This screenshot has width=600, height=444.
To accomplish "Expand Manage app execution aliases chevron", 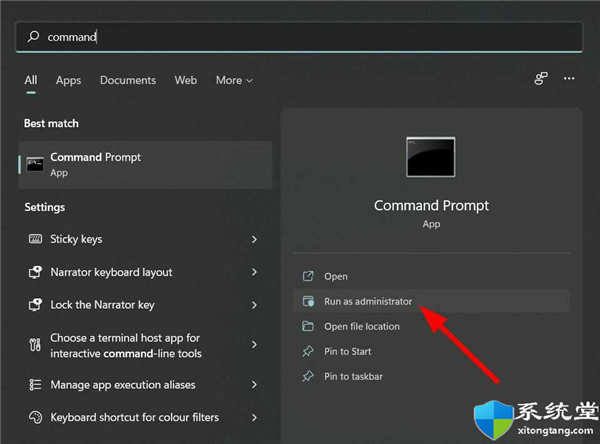I will pos(254,385).
